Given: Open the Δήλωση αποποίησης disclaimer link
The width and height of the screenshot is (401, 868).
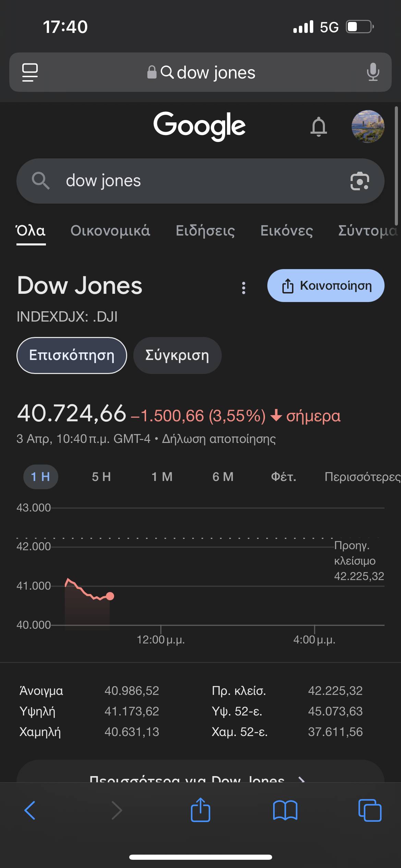Looking at the screenshot, I should pos(219,439).
